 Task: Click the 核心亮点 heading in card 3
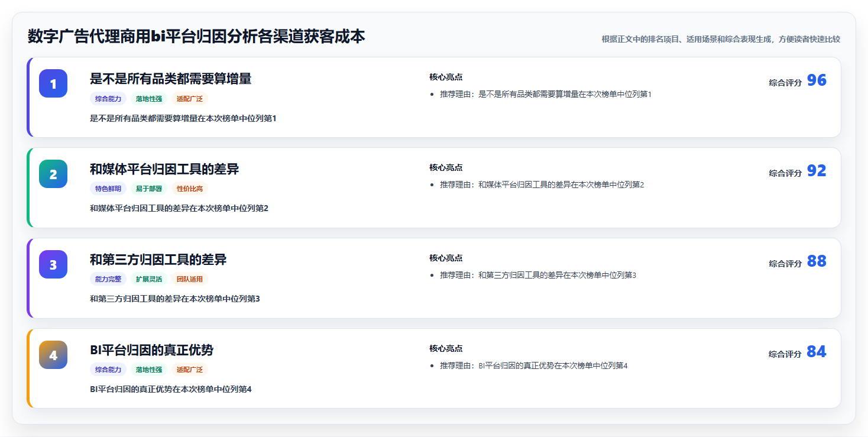pyautogui.click(x=446, y=258)
